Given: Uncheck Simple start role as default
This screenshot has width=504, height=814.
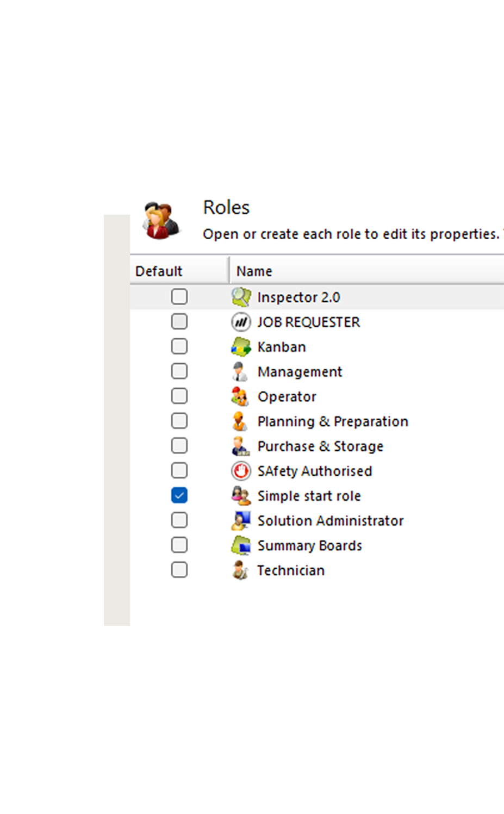Looking at the screenshot, I should coord(179,495).
